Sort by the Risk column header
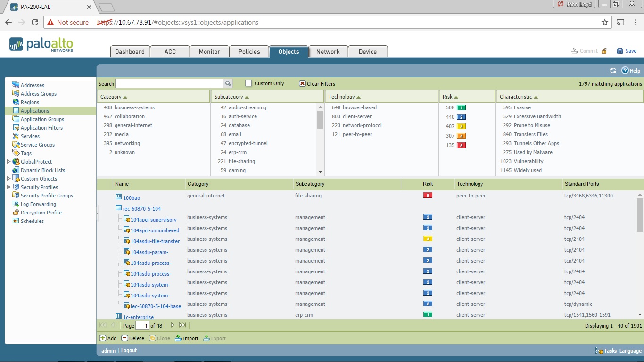The width and height of the screenshot is (644, 362). tap(427, 184)
